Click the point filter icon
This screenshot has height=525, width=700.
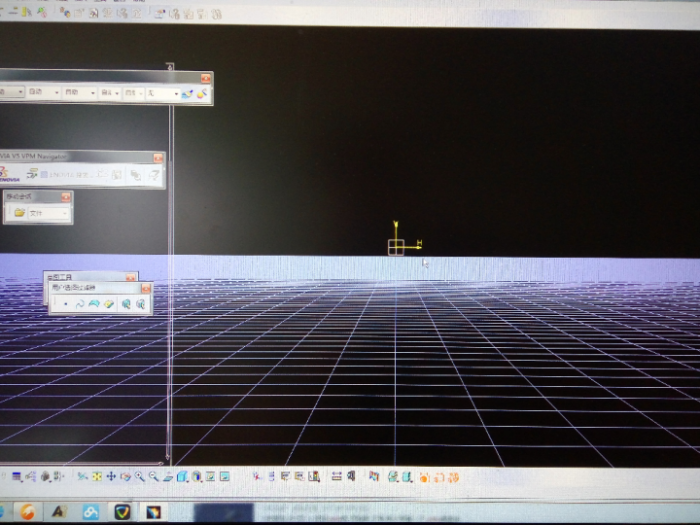[x=66, y=303]
